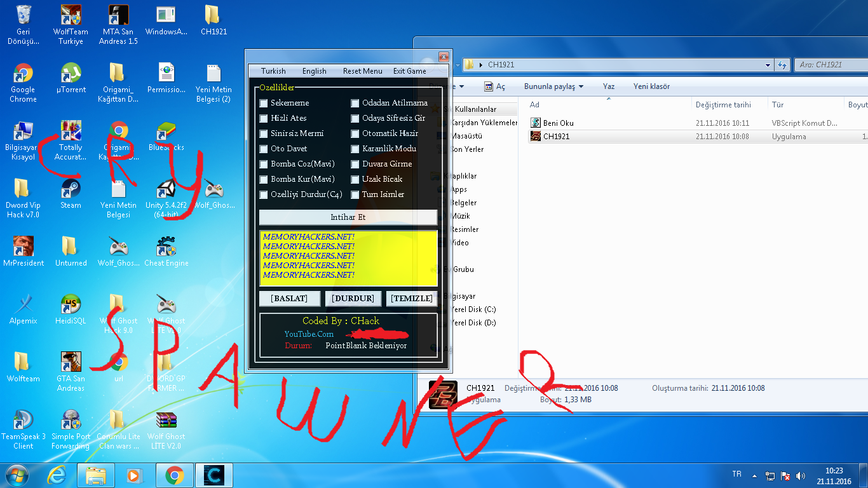The height and width of the screenshot is (488, 868).
Task: Tick the Karanlik Modu checkbox
Action: (x=355, y=149)
